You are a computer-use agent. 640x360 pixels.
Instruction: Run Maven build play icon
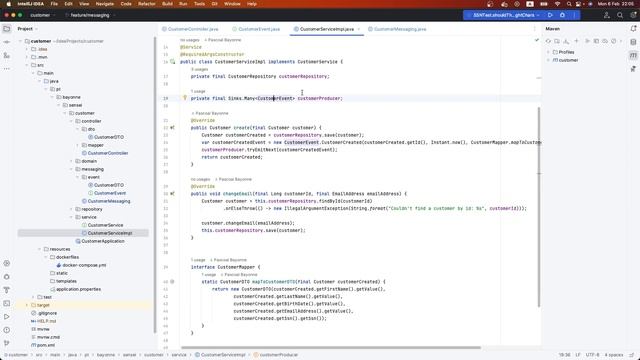[x=587, y=41]
